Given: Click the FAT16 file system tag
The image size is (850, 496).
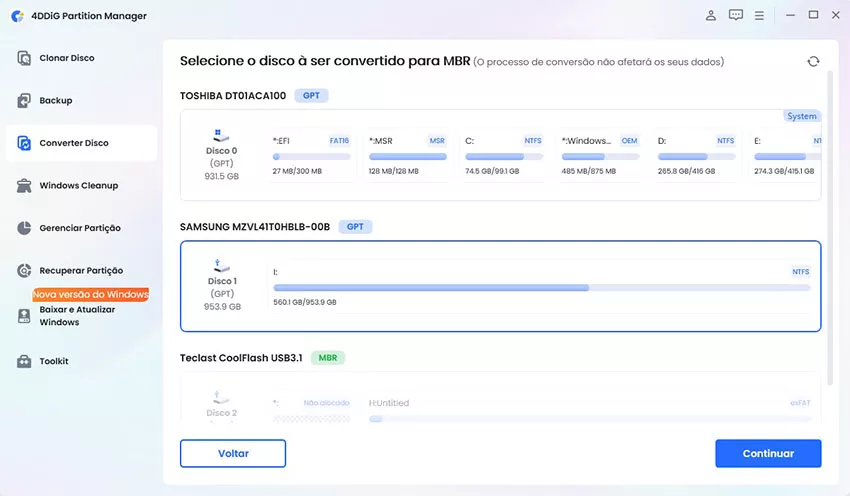Looking at the screenshot, I should click(x=339, y=141).
